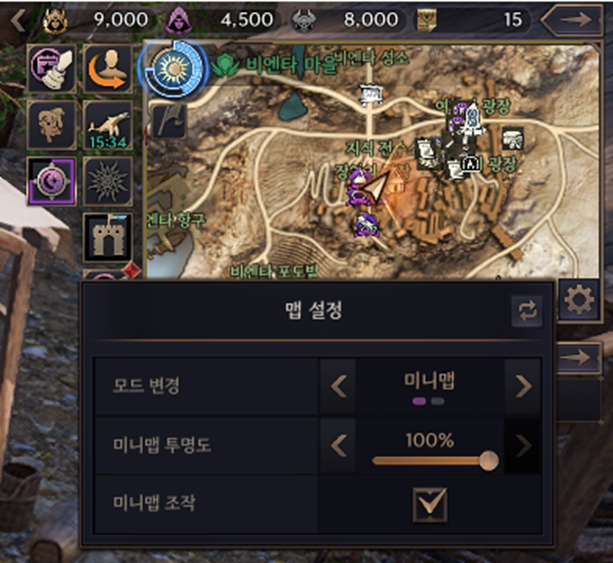Screen dimensions: 613x563
Task: Switch 모드 변경 to previous mode
Action: pyautogui.click(x=338, y=386)
